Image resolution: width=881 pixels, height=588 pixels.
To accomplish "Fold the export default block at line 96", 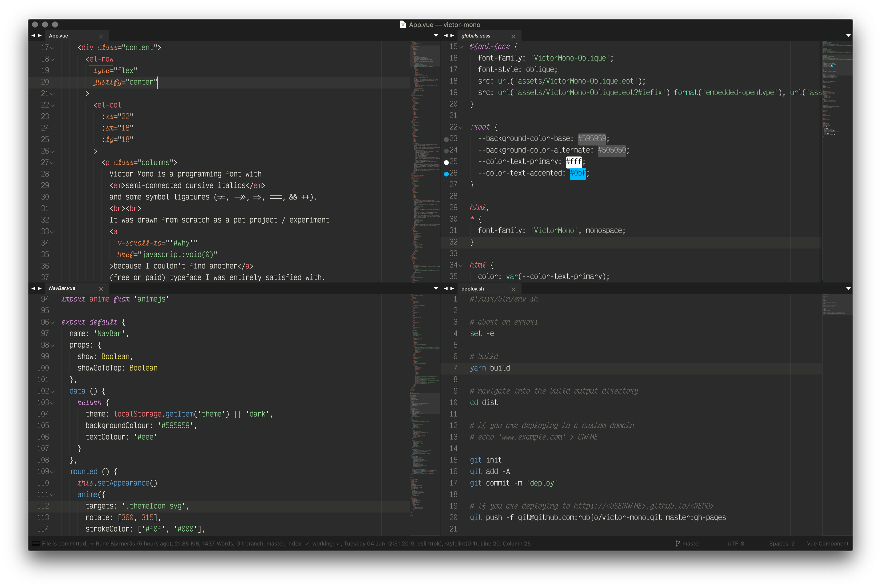I will tap(52, 322).
